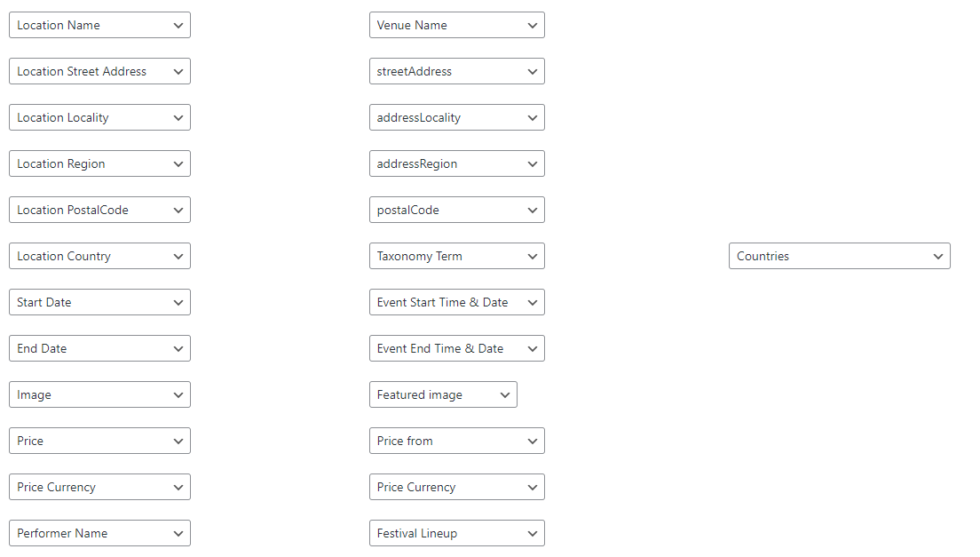Expand the Performer Name dropdown
This screenshot has width=980, height=557.
[x=100, y=534]
